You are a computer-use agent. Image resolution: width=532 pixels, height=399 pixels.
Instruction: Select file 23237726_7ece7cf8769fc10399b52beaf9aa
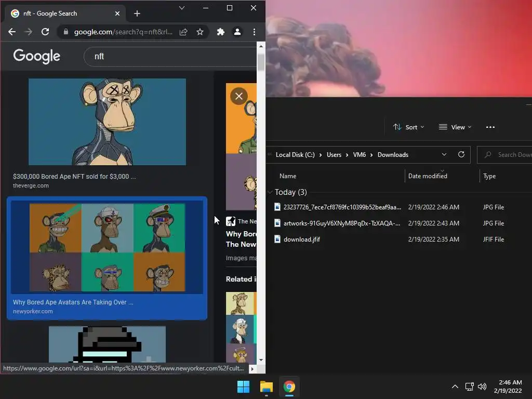pyautogui.click(x=342, y=207)
